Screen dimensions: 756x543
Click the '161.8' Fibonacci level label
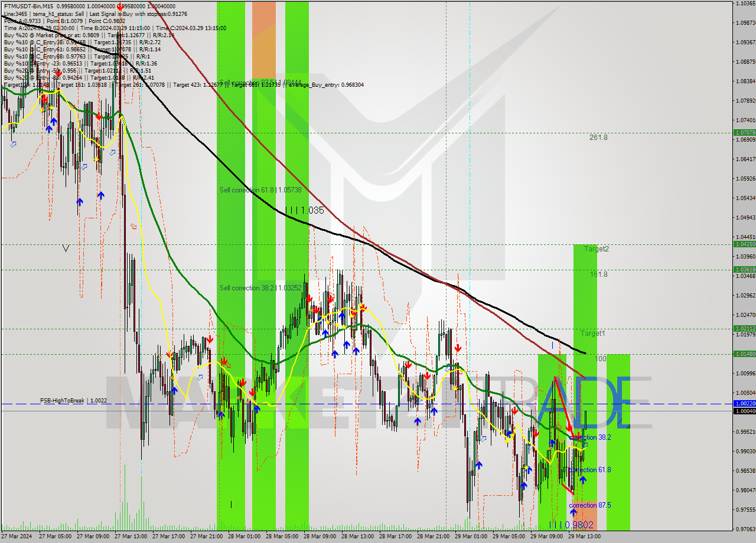pyautogui.click(x=598, y=274)
